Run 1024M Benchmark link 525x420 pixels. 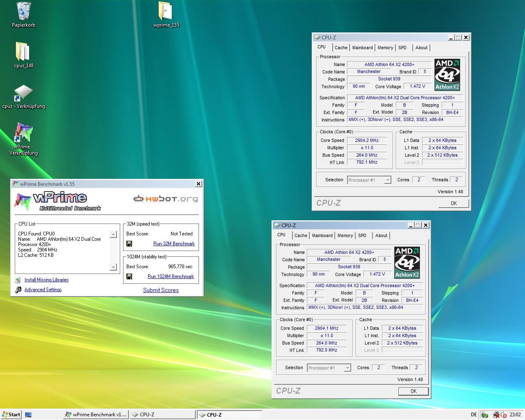click(x=171, y=276)
